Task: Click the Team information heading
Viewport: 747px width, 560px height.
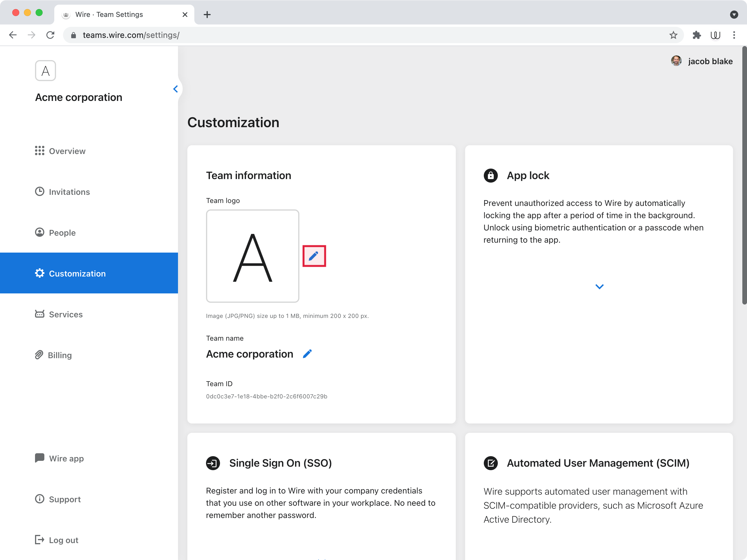Action: (x=249, y=176)
